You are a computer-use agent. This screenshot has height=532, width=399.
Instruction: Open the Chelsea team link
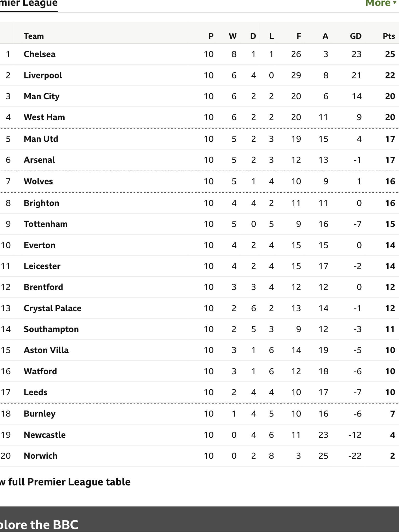[x=39, y=54]
